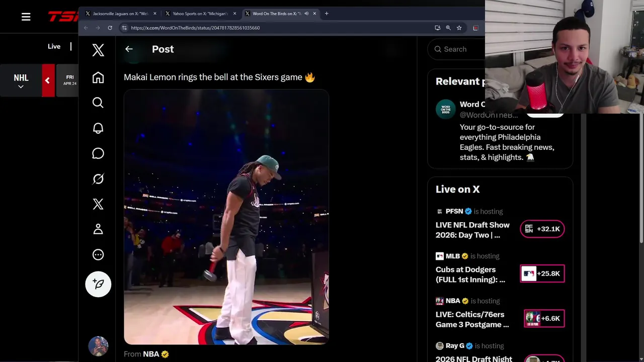Join PFSN live stream +32.1K button

click(x=542, y=229)
